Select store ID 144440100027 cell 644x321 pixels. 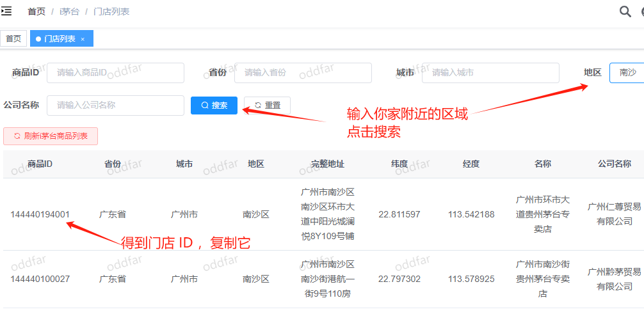coord(40,279)
